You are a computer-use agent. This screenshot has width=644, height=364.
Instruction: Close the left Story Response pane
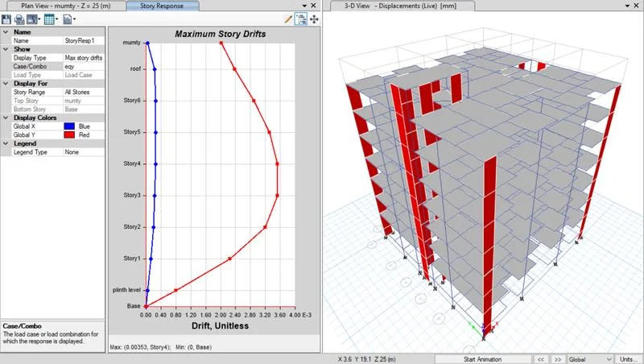[313, 6]
